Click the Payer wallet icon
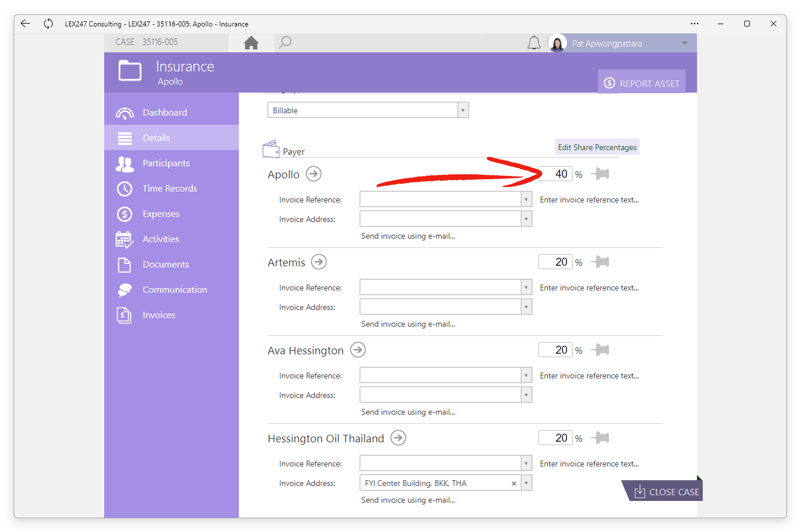The height and width of the screenshot is (532, 800). pyautogui.click(x=271, y=150)
